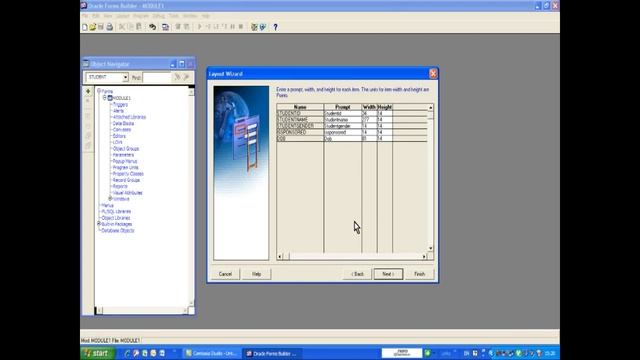Screen dimensions: 640x360
Task: Click the debugger Stop square icon
Action: click(241, 27)
